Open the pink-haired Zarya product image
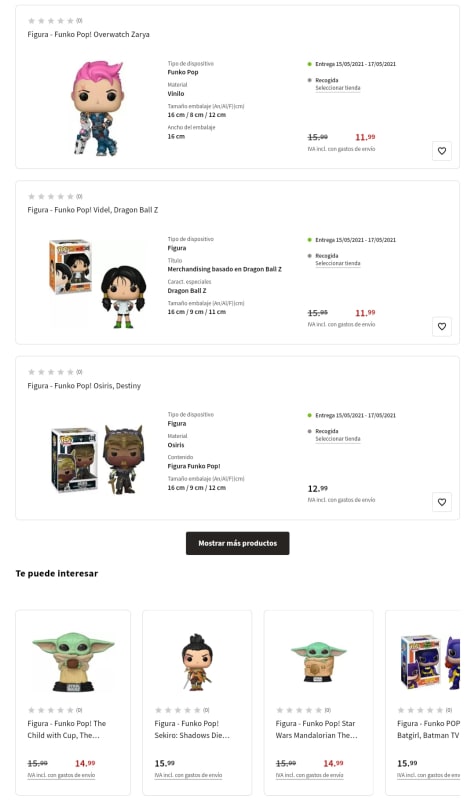 tap(97, 108)
